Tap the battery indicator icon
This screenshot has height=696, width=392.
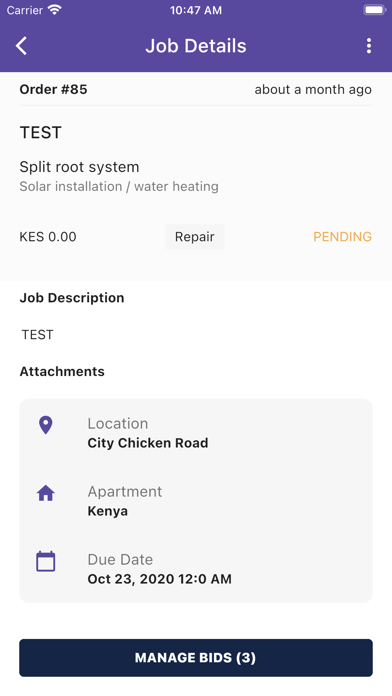point(374,10)
